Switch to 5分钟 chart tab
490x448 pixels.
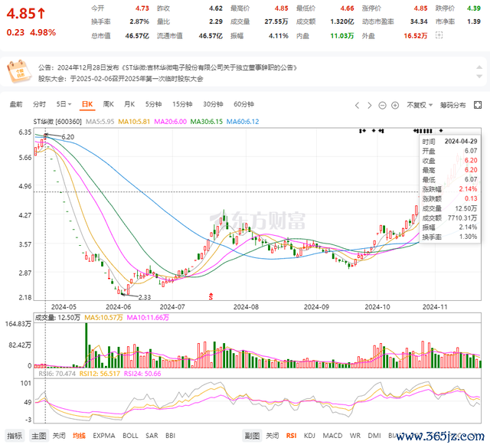coord(153,104)
